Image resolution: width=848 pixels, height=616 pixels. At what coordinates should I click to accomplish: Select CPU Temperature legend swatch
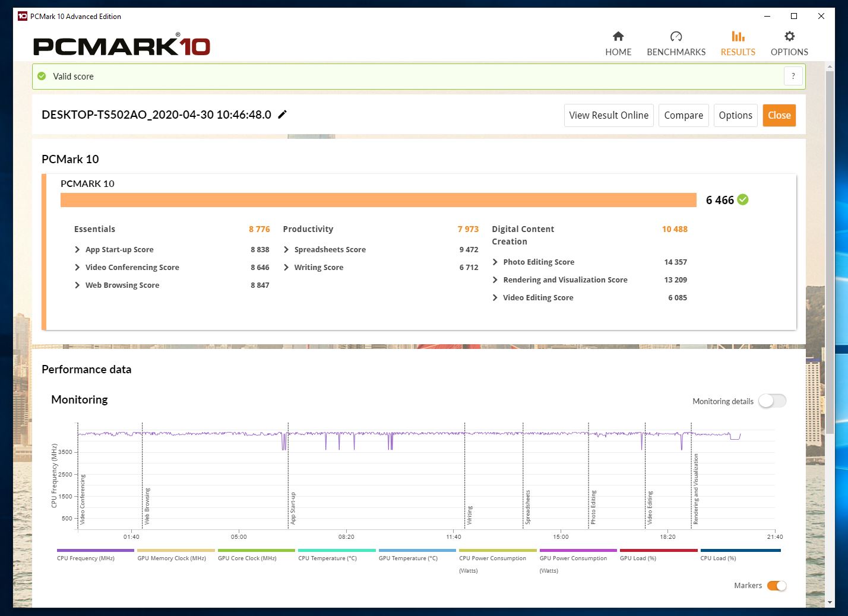pyautogui.click(x=337, y=550)
